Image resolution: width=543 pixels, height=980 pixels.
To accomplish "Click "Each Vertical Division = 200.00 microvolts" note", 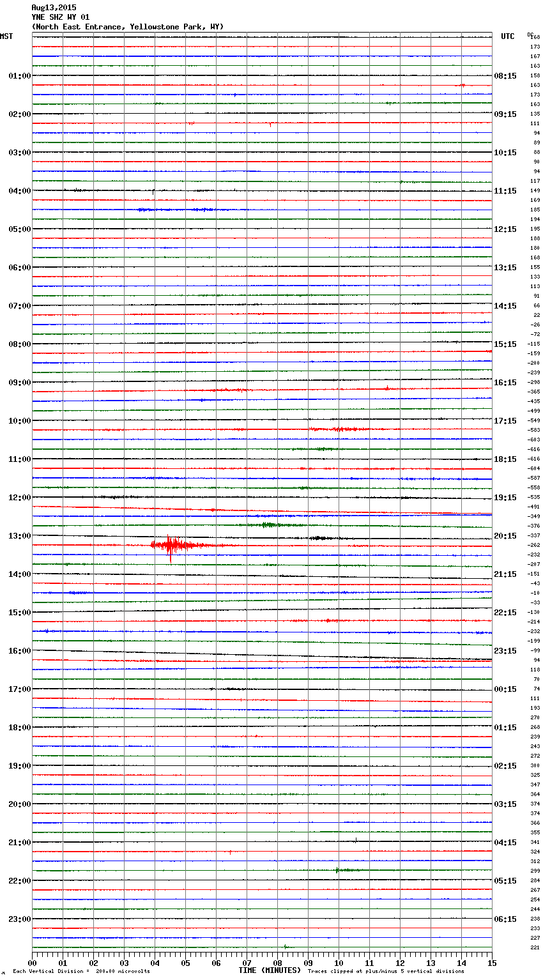I will pos(81,972).
